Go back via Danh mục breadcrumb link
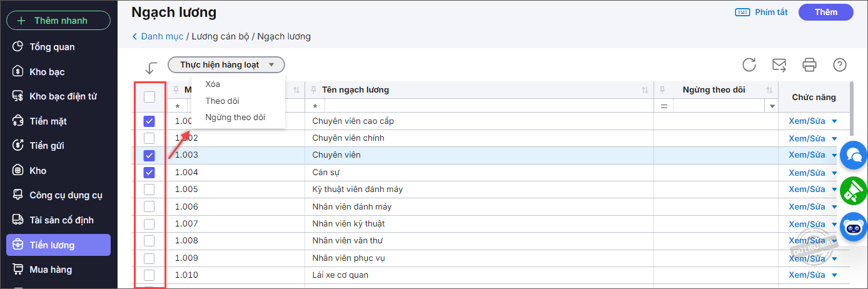Screen dimensions: 868x289 pyautogui.click(x=161, y=36)
